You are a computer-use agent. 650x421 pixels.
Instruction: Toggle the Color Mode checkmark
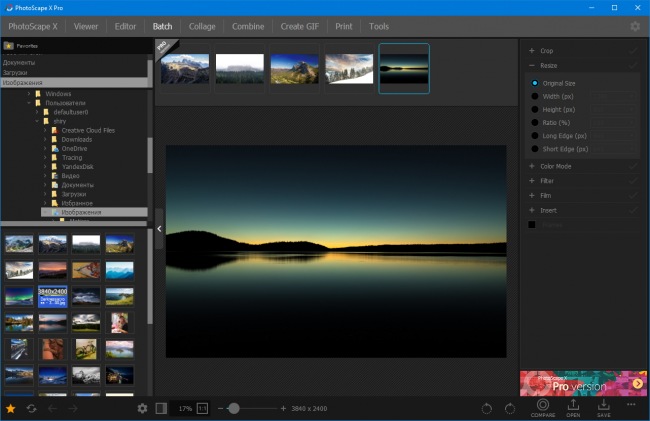click(633, 166)
